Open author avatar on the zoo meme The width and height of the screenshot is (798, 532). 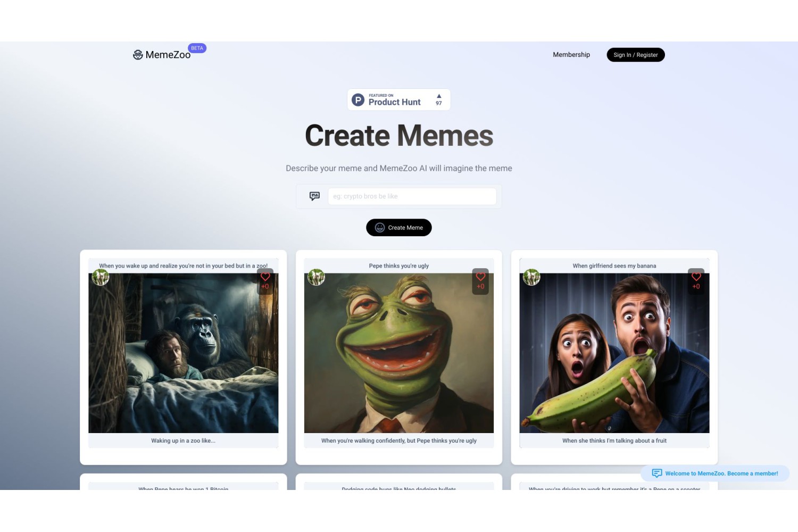pos(101,277)
